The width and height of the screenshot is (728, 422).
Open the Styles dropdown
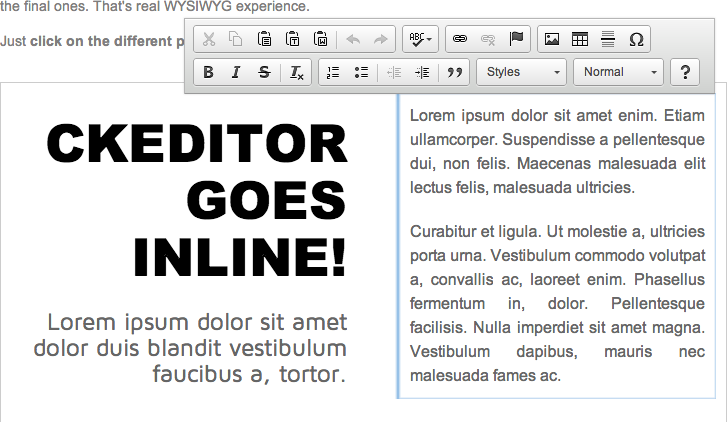521,72
